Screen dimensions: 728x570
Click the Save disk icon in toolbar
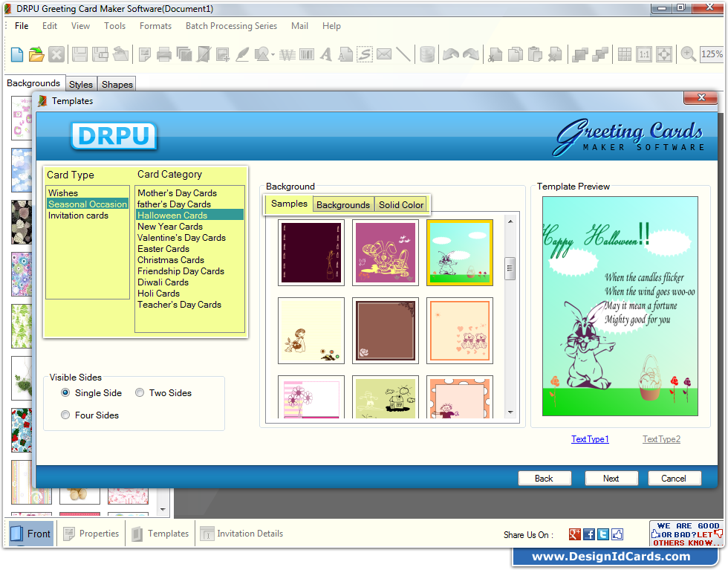point(80,55)
